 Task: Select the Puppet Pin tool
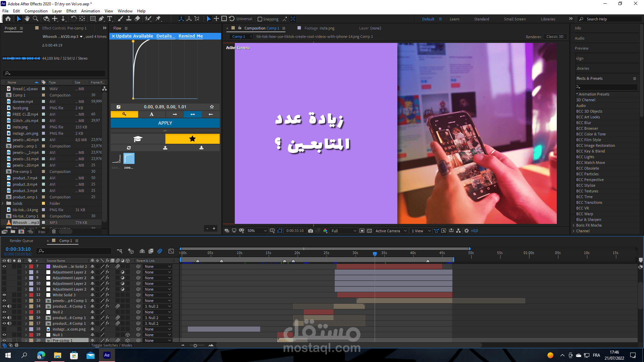(158, 19)
